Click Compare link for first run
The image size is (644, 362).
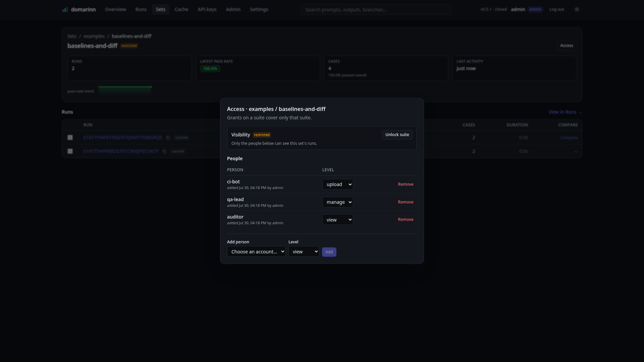[569, 138]
